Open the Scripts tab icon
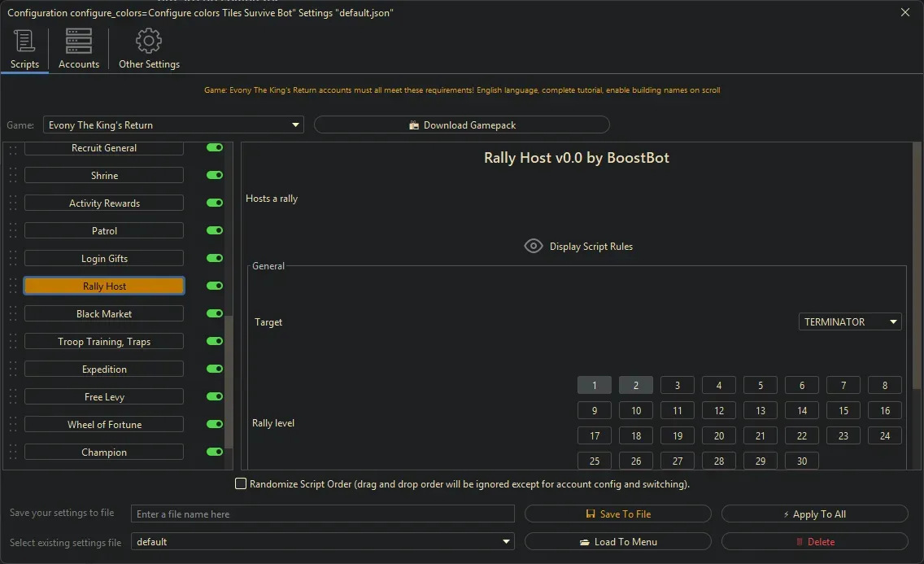Image resolution: width=924 pixels, height=564 pixels. 24,42
